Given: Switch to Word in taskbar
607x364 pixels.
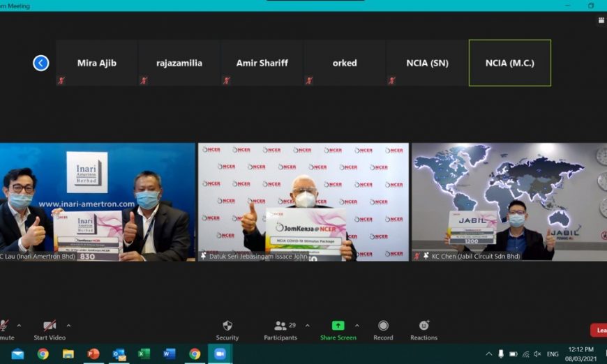Looking at the screenshot, I should 169,354.
